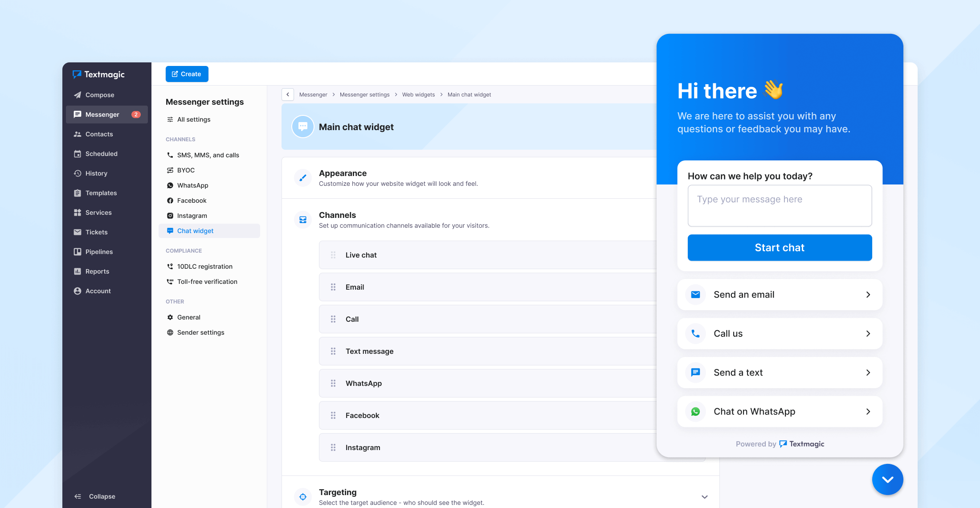Click the Instagram channel drag handle
Viewport: 980px width, 508px height.
[x=333, y=447]
